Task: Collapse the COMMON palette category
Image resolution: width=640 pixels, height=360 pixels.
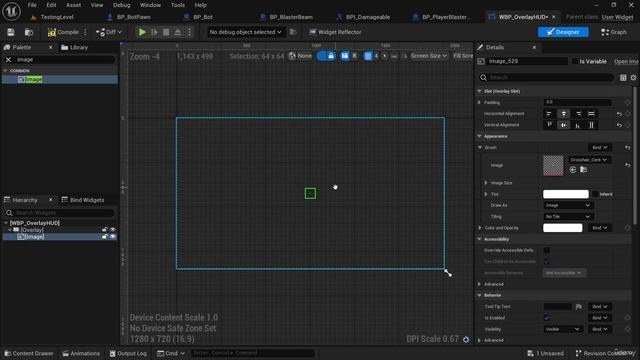Action: pyautogui.click(x=5, y=71)
